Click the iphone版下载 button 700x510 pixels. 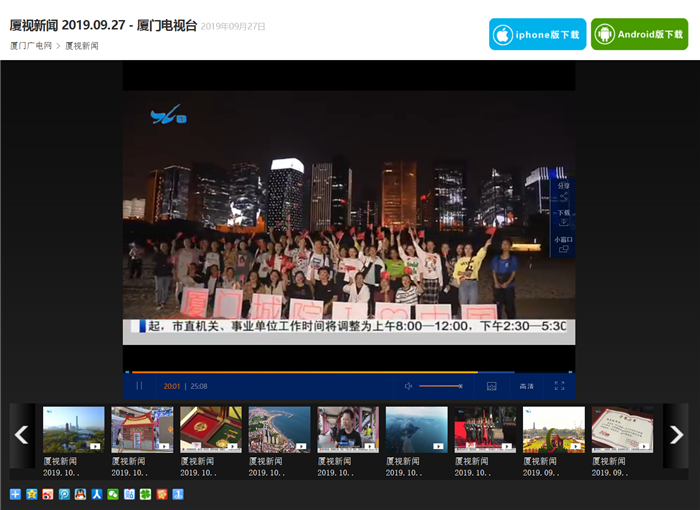(537, 34)
